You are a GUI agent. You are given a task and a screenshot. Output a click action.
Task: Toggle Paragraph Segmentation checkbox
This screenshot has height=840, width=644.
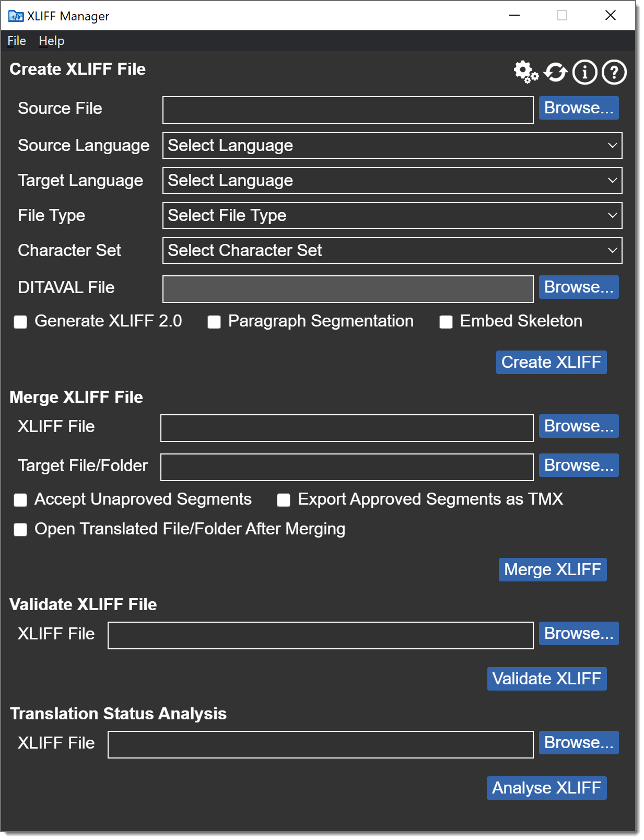coord(214,322)
